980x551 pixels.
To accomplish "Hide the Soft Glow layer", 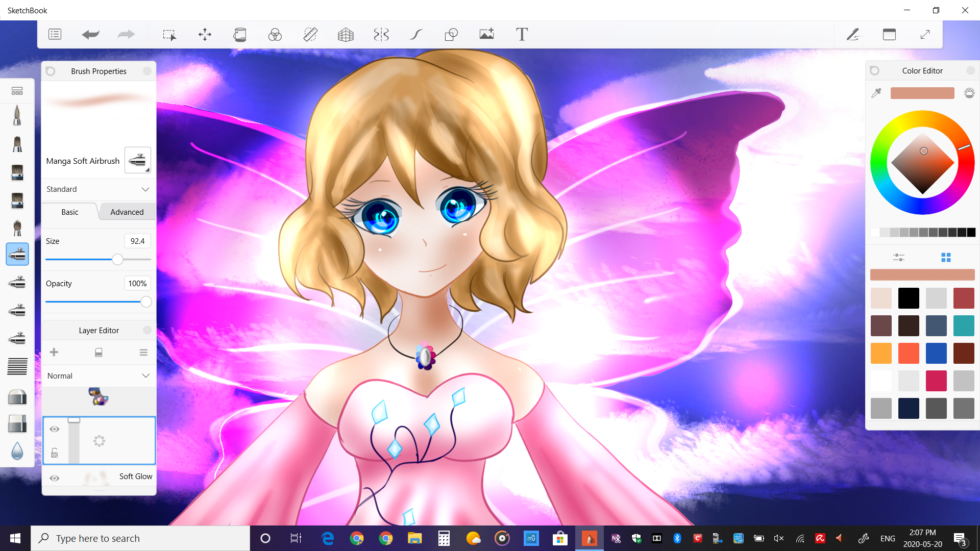I will (x=55, y=478).
